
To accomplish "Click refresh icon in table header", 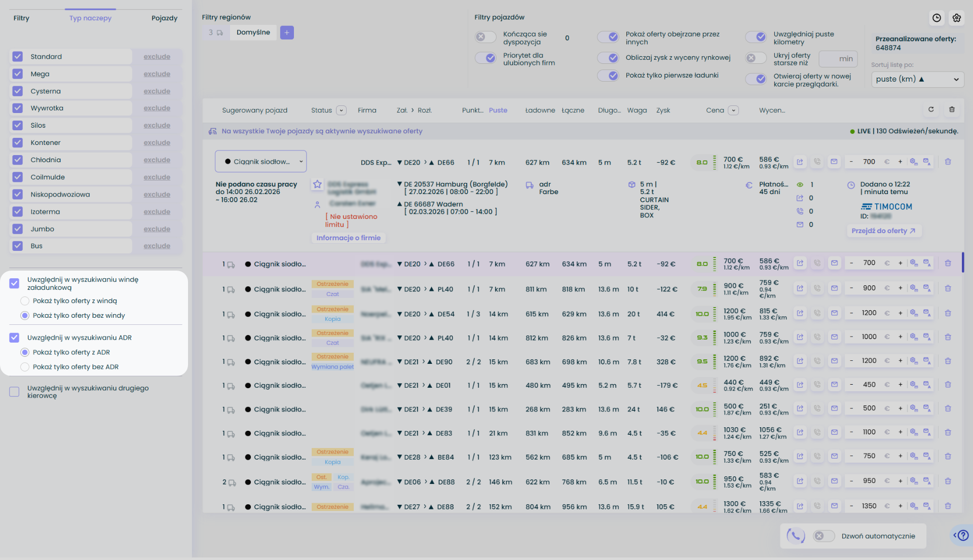I will [930, 109].
